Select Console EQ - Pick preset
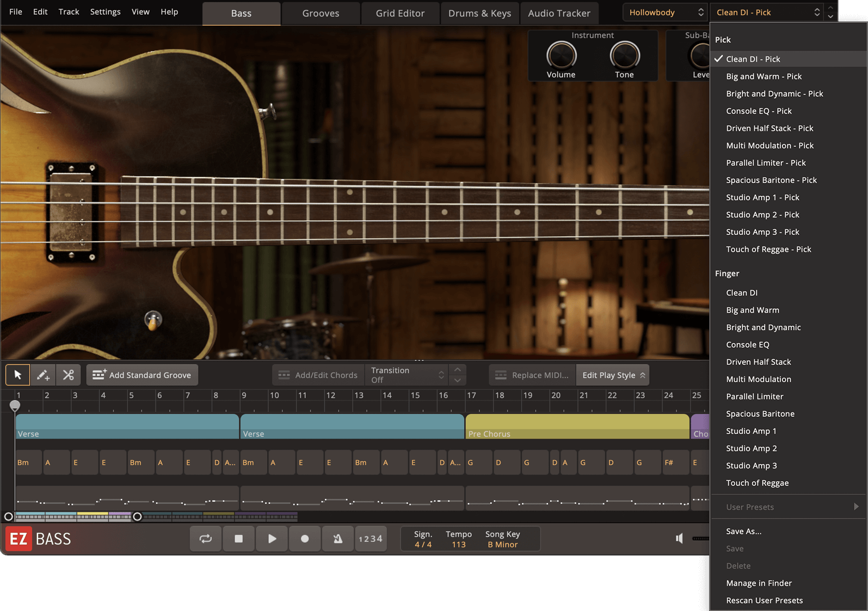This screenshot has height=611, width=868. tap(788, 111)
